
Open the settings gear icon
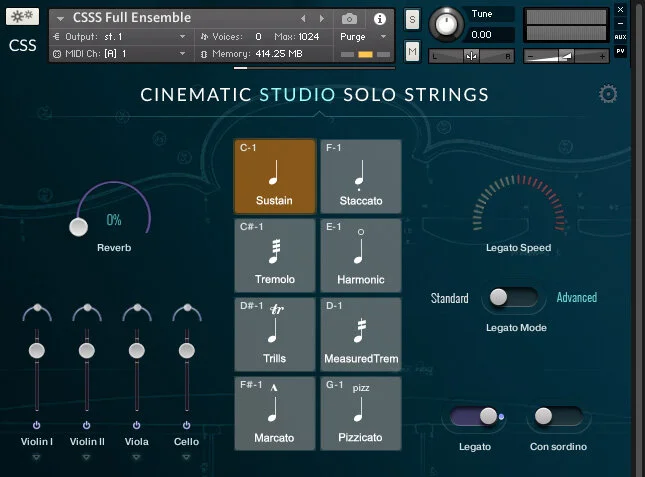pos(608,94)
